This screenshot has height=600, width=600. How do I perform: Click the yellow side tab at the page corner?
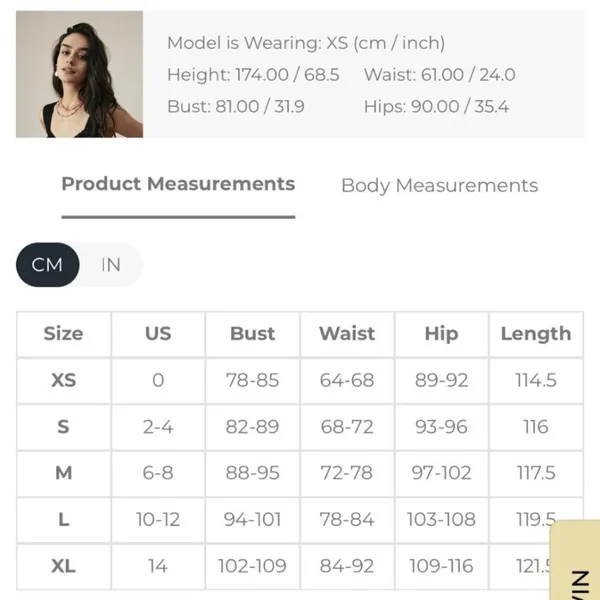click(x=575, y=560)
